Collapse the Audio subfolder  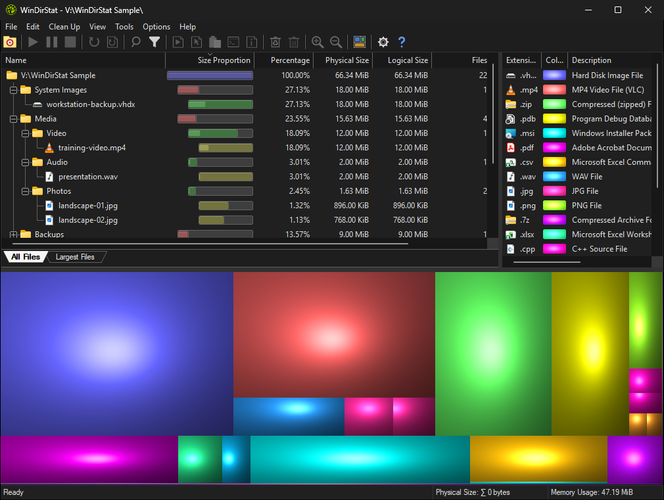[x=25, y=162]
